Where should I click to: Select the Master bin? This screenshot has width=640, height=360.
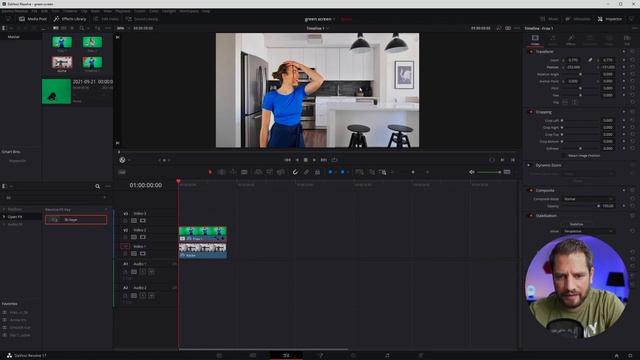13,37
